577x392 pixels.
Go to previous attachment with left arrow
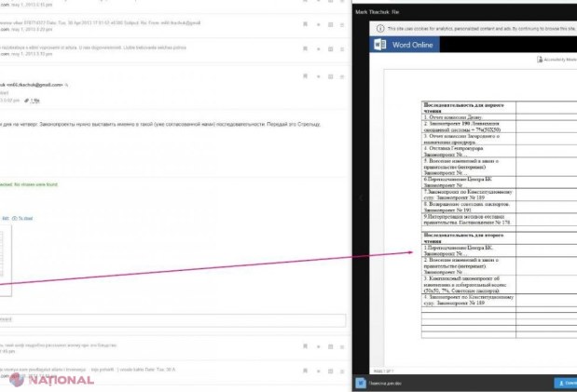click(361, 198)
